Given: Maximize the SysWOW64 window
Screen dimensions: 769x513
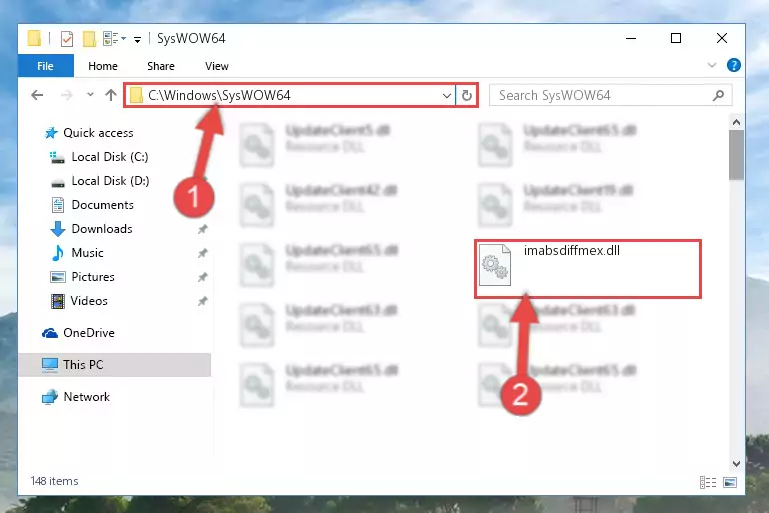Looking at the screenshot, I should [676, 38].
